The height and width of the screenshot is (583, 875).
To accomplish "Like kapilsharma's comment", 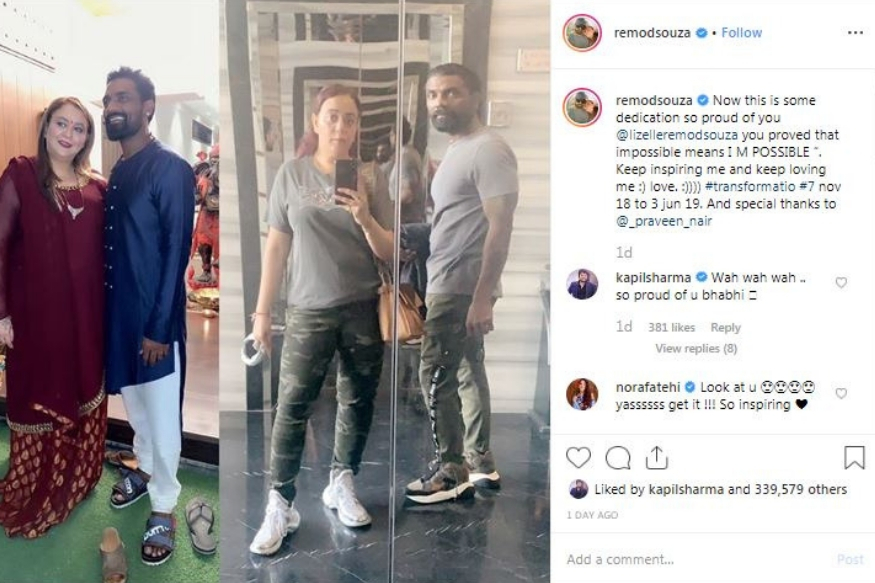I will click(x=841, y=283).
